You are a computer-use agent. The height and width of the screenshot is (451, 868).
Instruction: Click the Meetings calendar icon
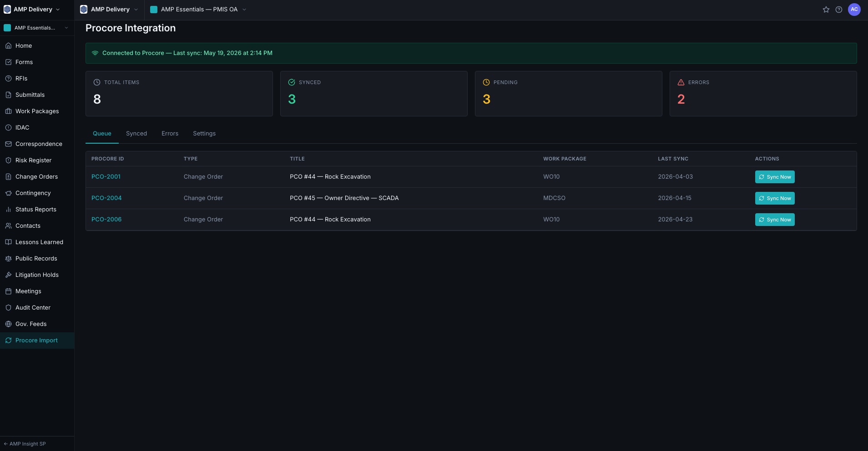(x=8, y=291)
